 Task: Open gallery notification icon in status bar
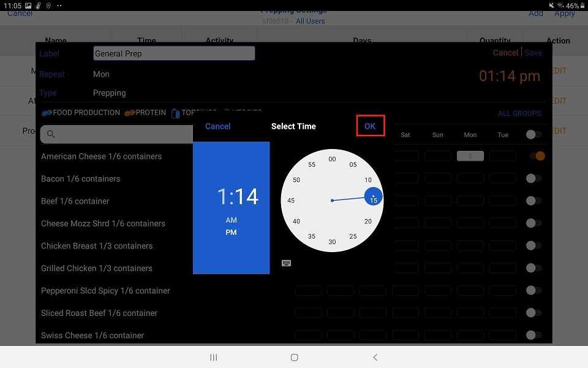(x=28, y=6)
